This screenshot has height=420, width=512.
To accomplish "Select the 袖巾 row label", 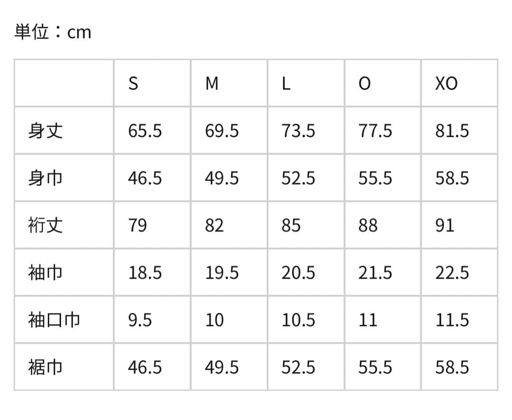I will point(45,273).
